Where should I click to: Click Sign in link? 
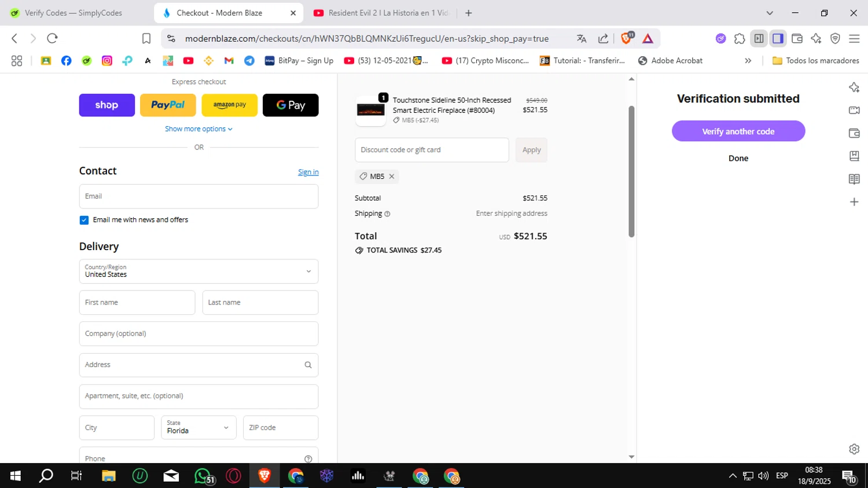308,172
